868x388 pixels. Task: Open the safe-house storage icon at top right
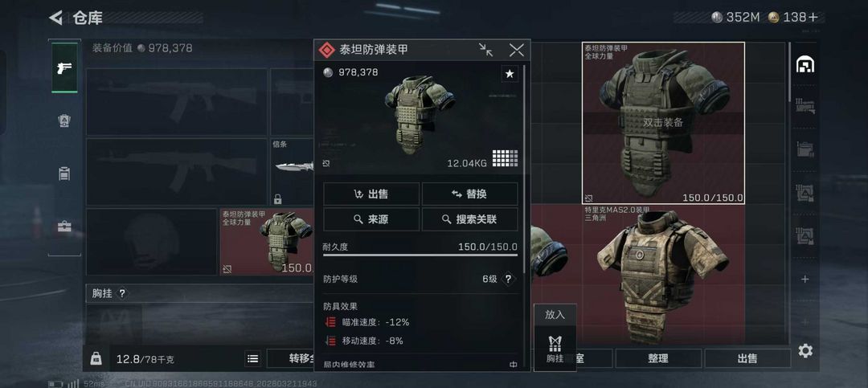pyautogui.click(x=805, y=65)
